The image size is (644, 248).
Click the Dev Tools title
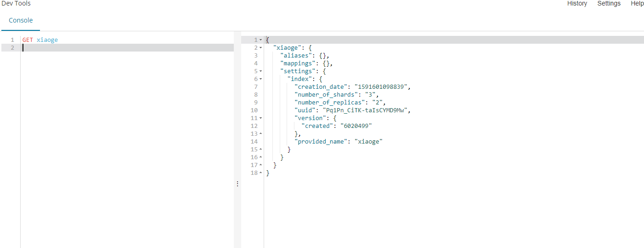(x=16, y=4)
